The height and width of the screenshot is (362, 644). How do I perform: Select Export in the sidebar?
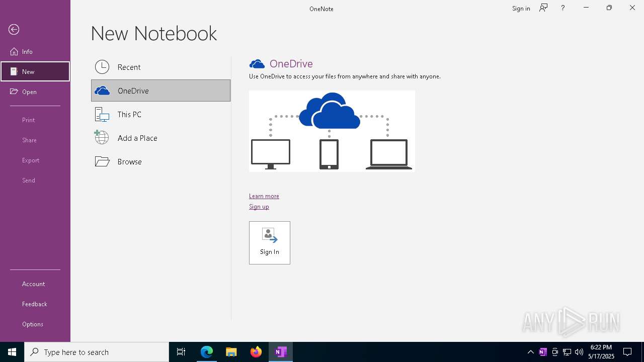(x=35, y=160)
